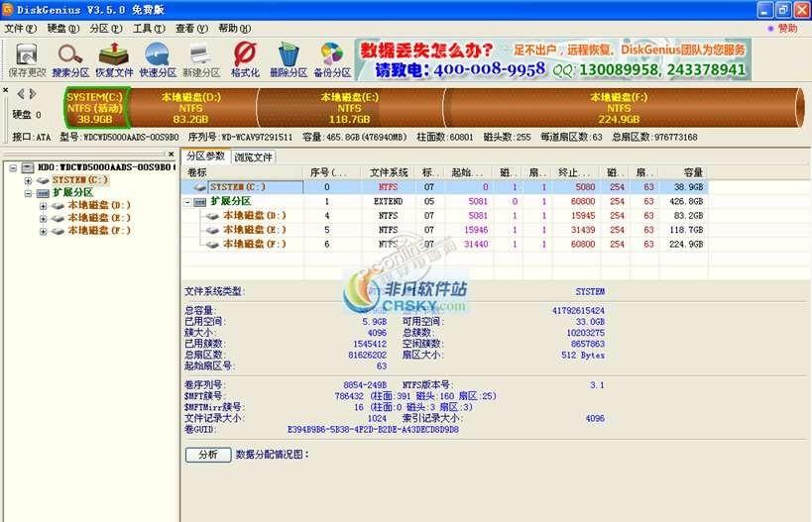Viewport: 812px width, 522px height.
Task: Open the 帮助(H) menu
Action: (235, 29)
